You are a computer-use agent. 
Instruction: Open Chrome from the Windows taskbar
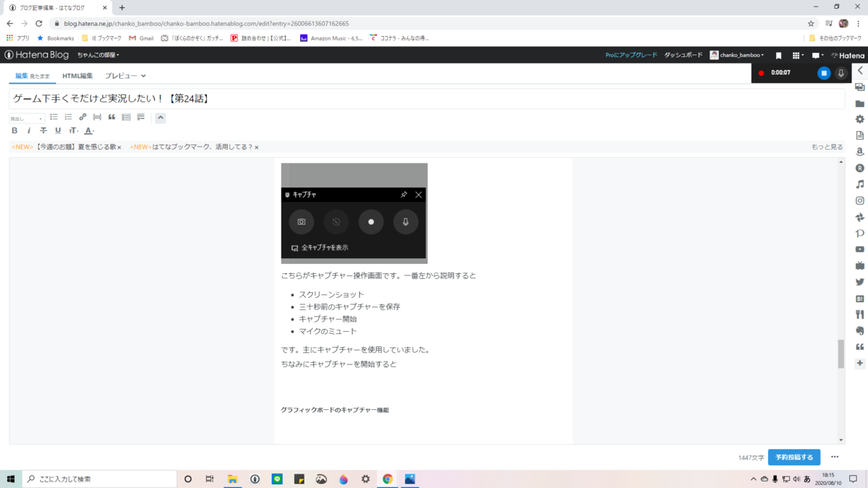click(388, 479)
